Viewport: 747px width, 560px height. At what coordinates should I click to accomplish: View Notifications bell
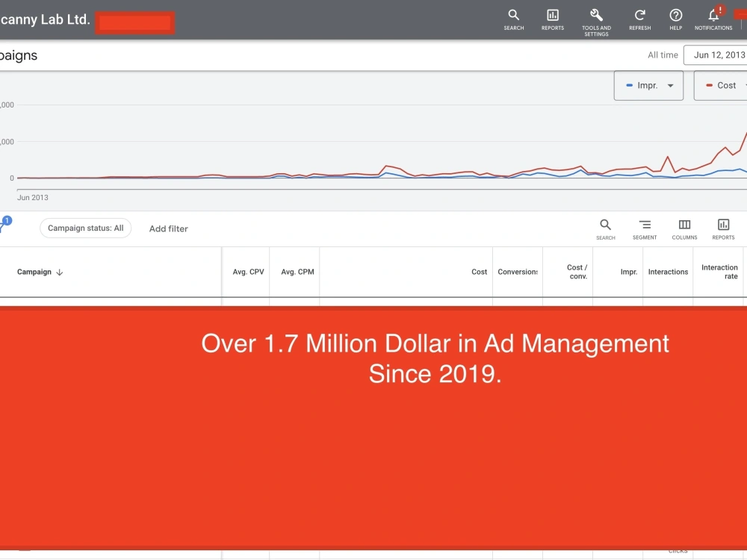click(713, 20)
